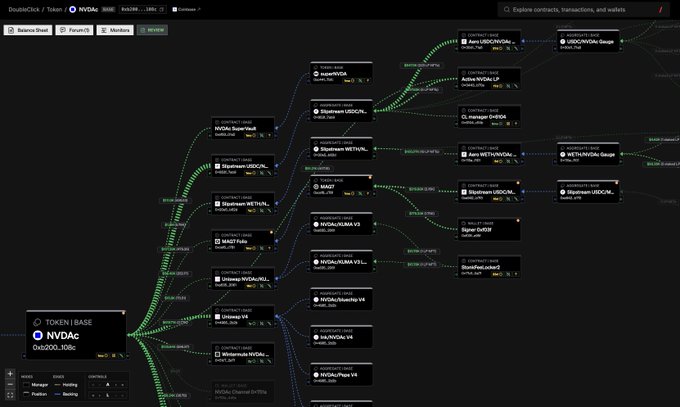Go to Token breadcrumb link
680x407 pixels.
click(54, 10)
